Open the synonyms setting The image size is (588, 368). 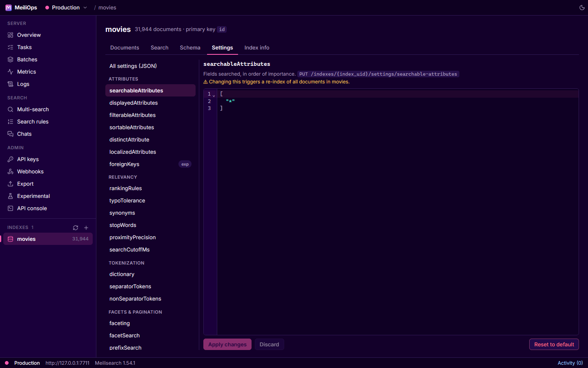pos(150,213)
